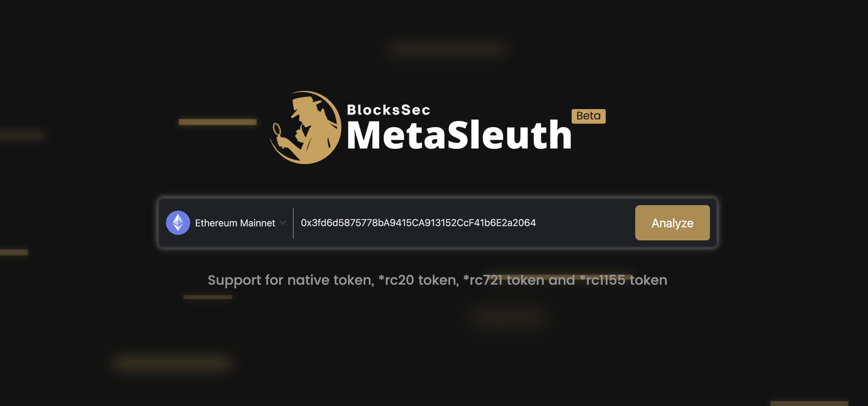Click the 0x3fd6d5875778 address text
Viewport: 868px width, 406px height.
418,223
